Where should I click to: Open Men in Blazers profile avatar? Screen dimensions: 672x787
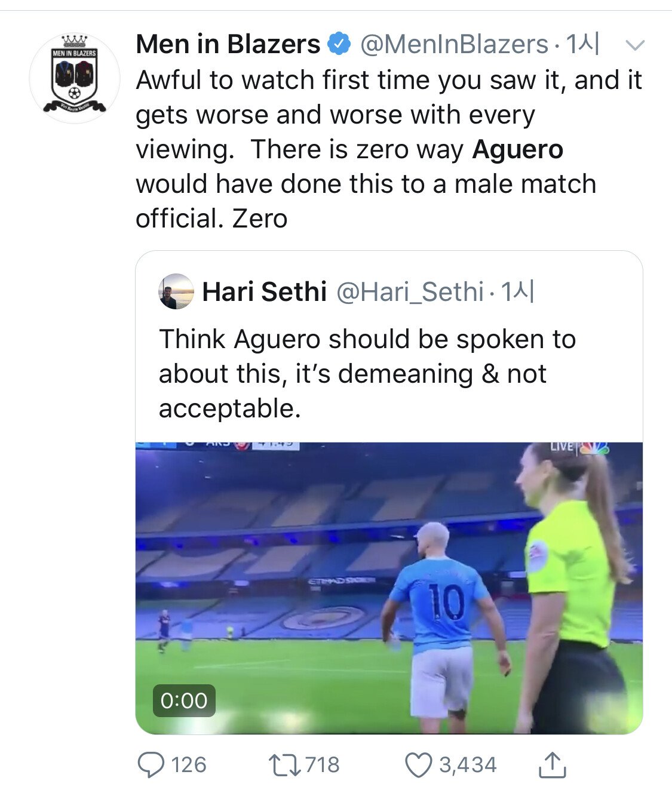(x=75, y=78)
